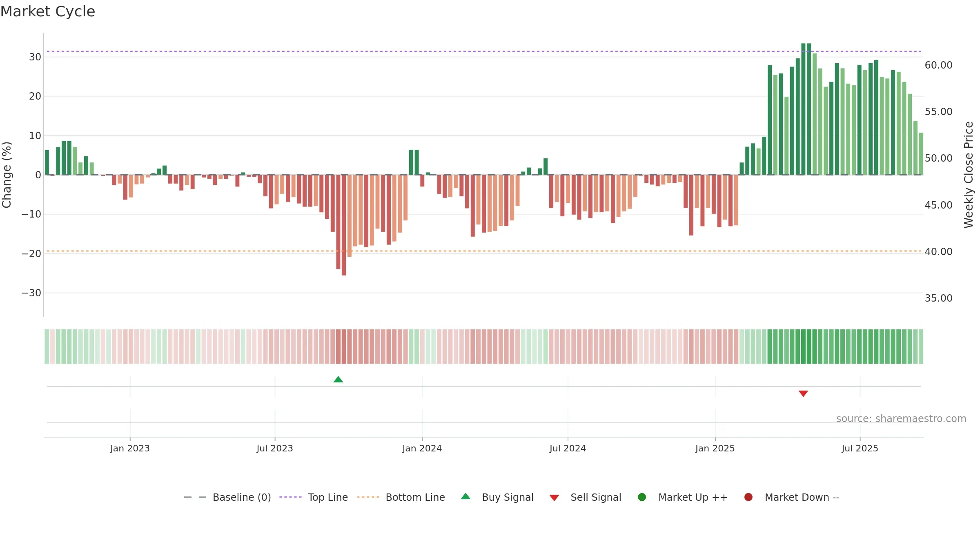Viewport: 980px width, 551px height.
Task: Click the 45.00 price axis label
Action: pyautogui.click(x=938, y=205)
